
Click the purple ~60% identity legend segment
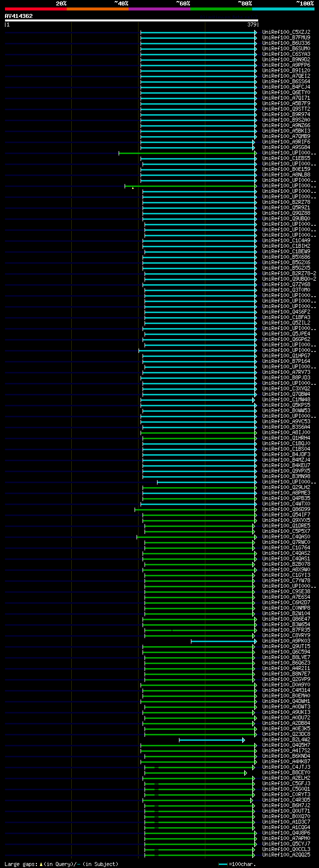coord(159,9)
